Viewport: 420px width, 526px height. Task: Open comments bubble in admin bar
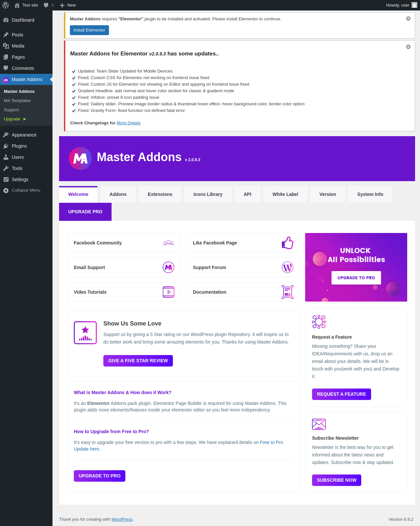[49, 5]
